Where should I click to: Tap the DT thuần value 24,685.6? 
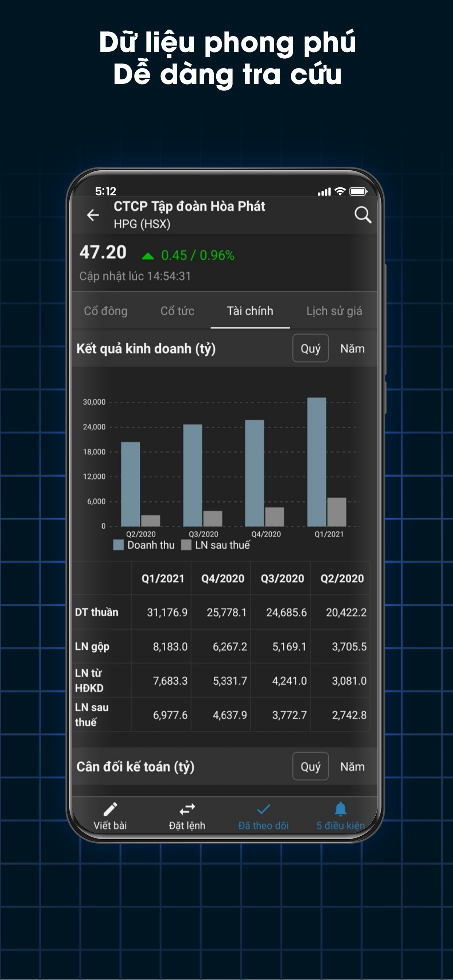tap(286, 612)
